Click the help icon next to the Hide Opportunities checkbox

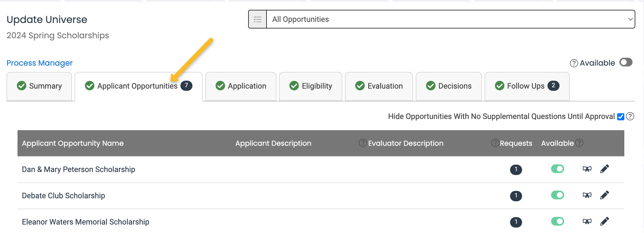[630, 116]
